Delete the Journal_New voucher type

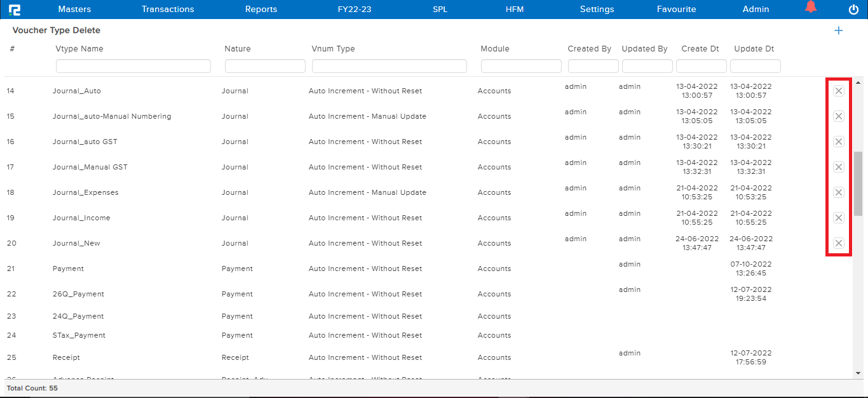[x=839, y=243]
